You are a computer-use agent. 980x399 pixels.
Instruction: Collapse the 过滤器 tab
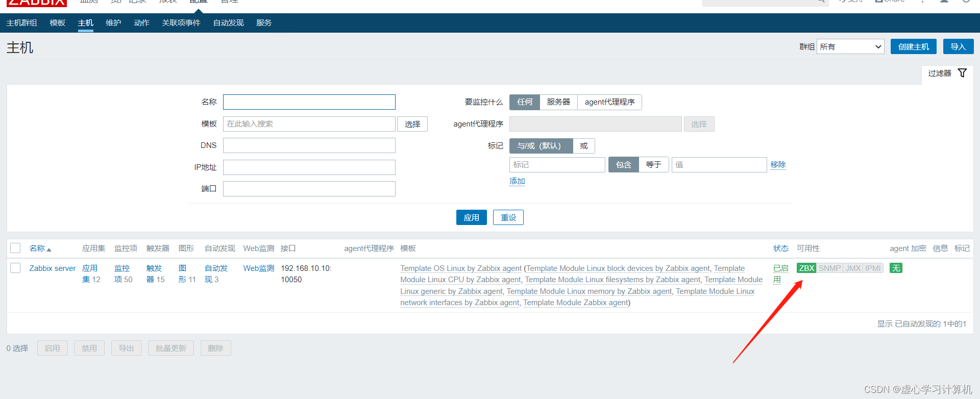947,73
